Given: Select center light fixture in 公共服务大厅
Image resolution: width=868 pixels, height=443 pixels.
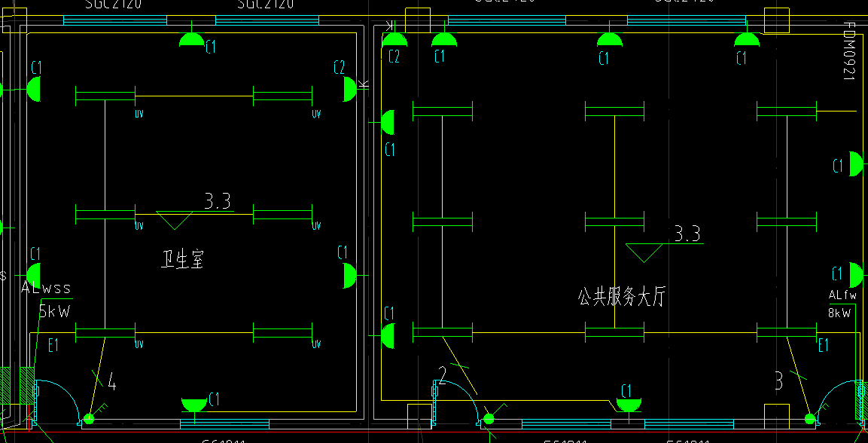Looking at the screenshot, I should click(614, 222).
